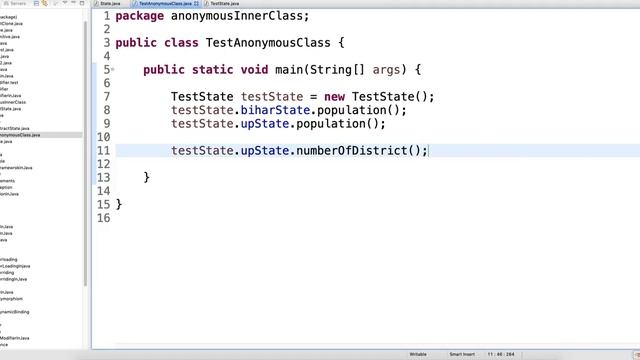This screenshot has height=360, width=640.
Task: Click 'biharState' on line 8
Action: pyautogui.click(x=275, y=110)
